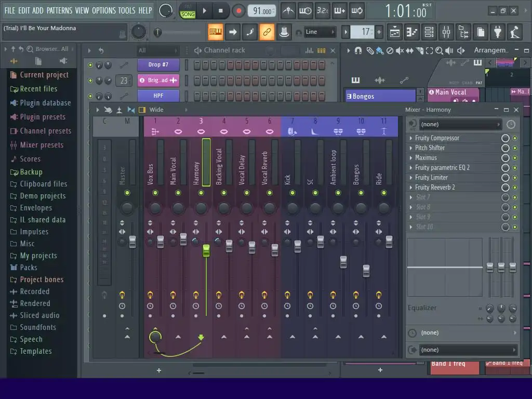
Task: Toggle the metronome icon
Action: click(x=288, y=11)
